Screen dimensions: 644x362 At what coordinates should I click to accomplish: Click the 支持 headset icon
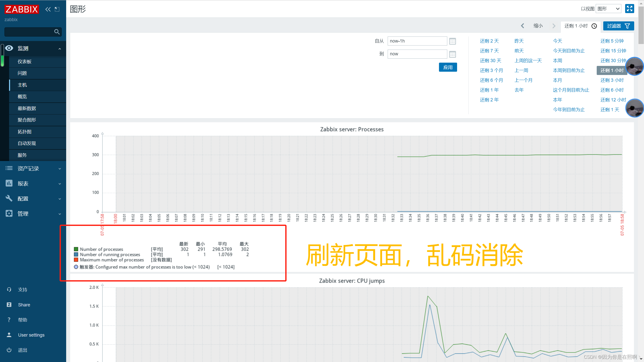[9, 290]
